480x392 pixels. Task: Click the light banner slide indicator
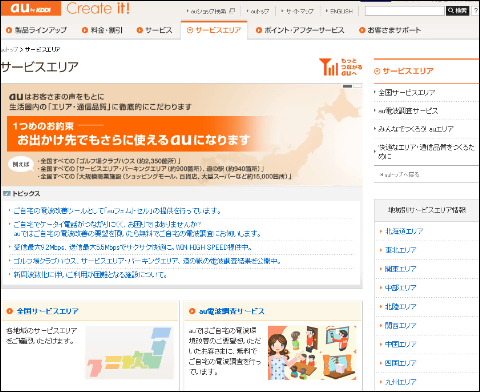point(357,86)
